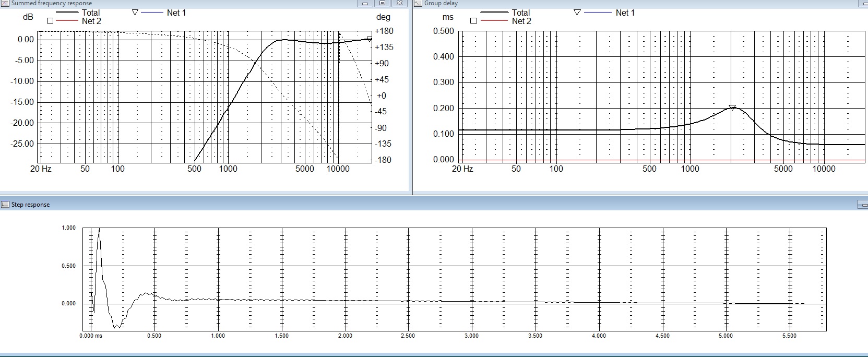Maximize the Summed frequency response window

382,3
